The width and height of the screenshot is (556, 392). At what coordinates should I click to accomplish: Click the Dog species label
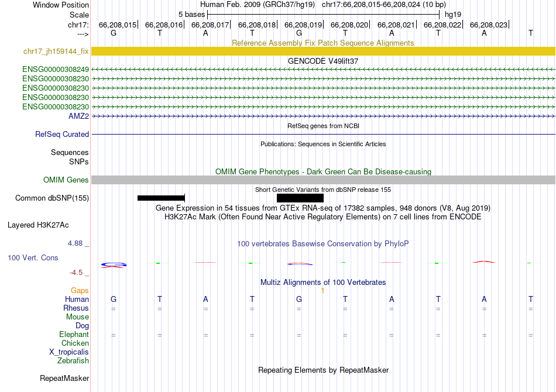point(82,326)
